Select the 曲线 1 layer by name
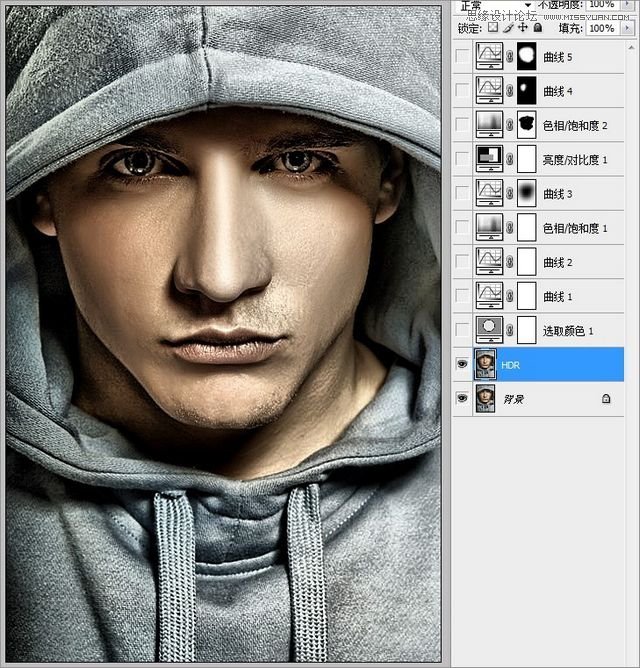 [557, 296]
